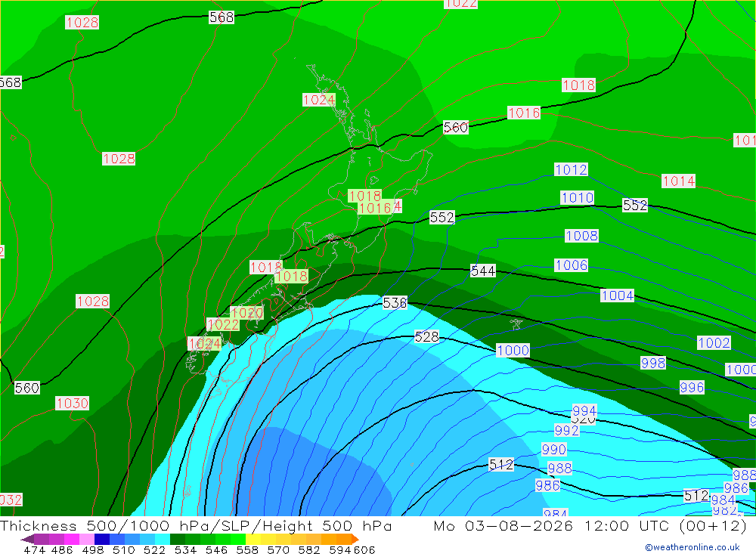The image size is (756, 554).
Task: Click the '510' legend scale value
Action: [124, 549]
